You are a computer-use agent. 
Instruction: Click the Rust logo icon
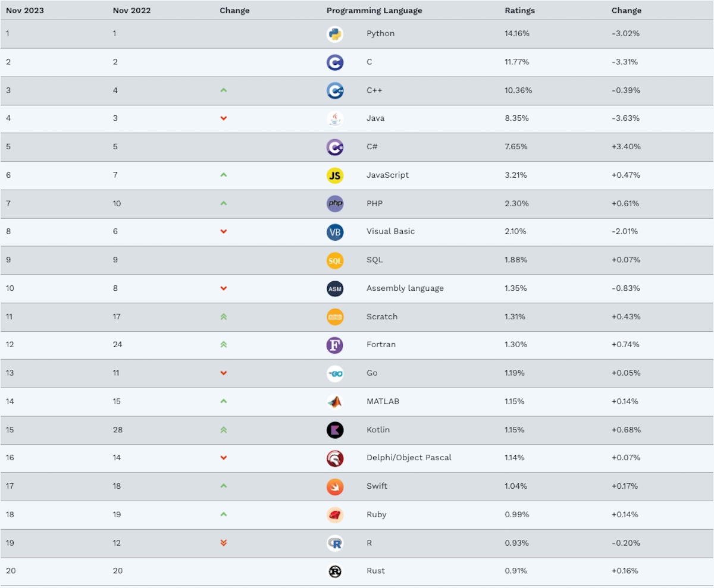335,571
